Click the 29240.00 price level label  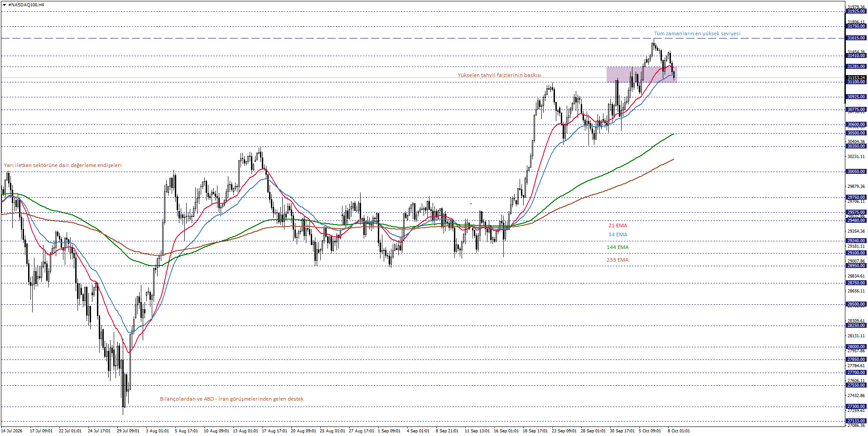[x=856, y=241]
